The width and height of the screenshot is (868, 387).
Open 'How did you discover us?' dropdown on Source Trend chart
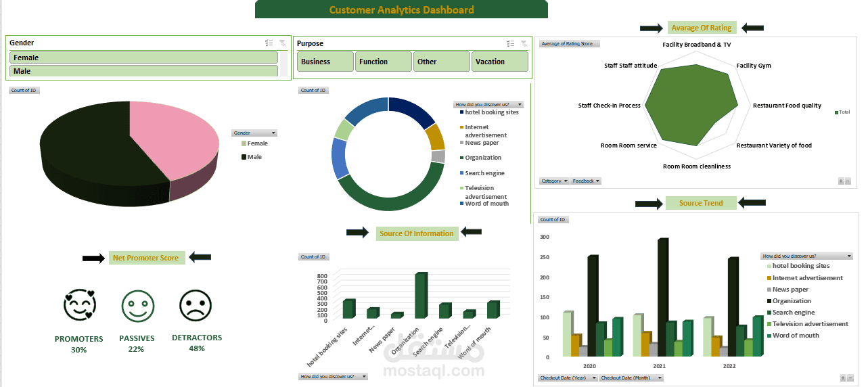[806, 256]
